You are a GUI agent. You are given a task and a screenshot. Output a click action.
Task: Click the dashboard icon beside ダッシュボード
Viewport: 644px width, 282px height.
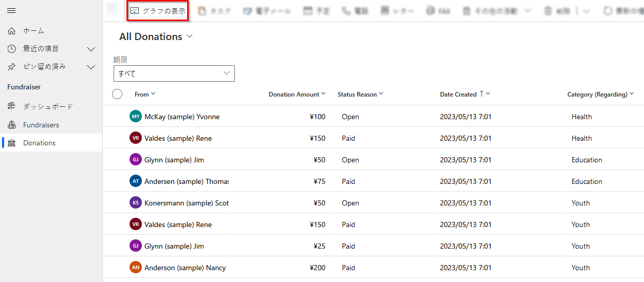click(11, 106)
